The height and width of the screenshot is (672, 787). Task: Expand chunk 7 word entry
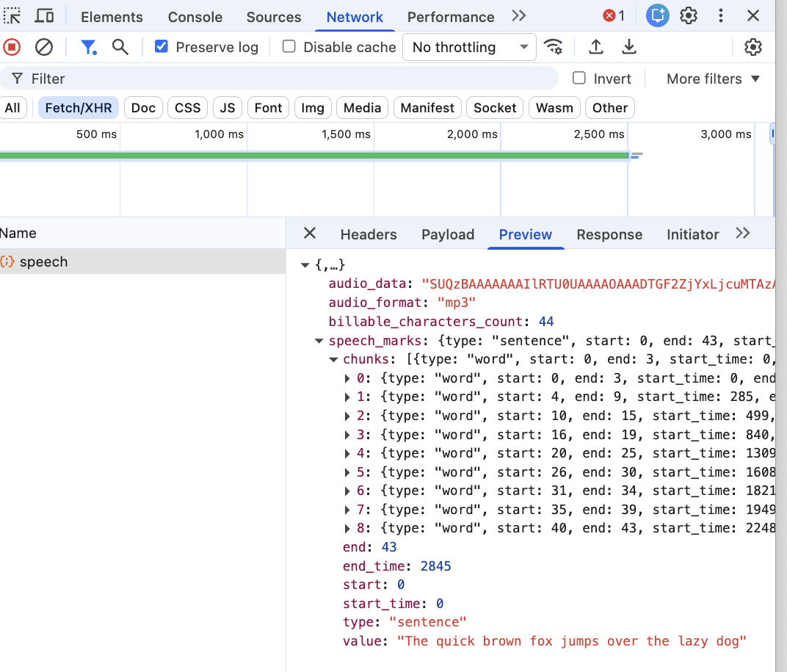coord(347,510)
